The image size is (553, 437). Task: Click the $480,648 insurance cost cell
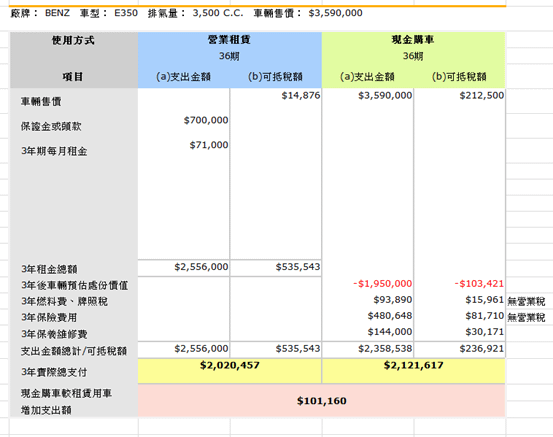point(368,316)
